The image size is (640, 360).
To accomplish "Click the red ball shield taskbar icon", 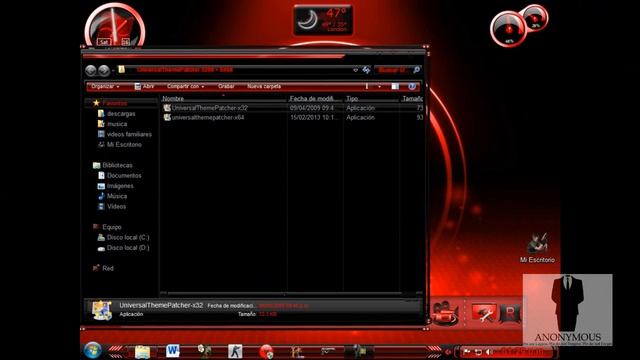I will tap(266, 351).
